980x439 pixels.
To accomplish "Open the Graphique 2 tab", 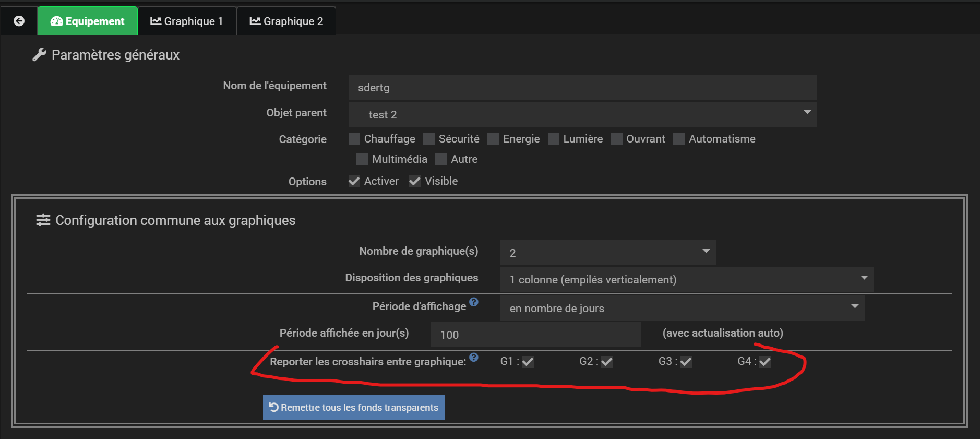I will pos(286,21).
